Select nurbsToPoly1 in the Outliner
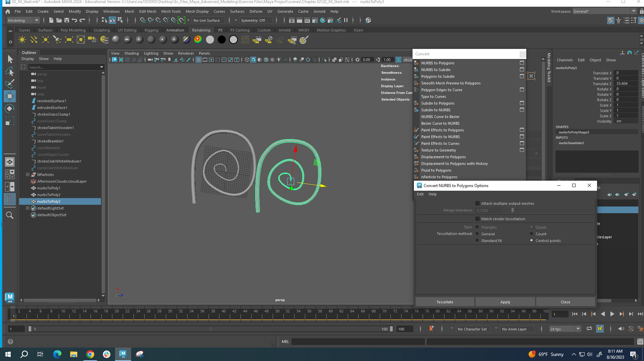This screenshot has width=644, height=361. (48, 188)
